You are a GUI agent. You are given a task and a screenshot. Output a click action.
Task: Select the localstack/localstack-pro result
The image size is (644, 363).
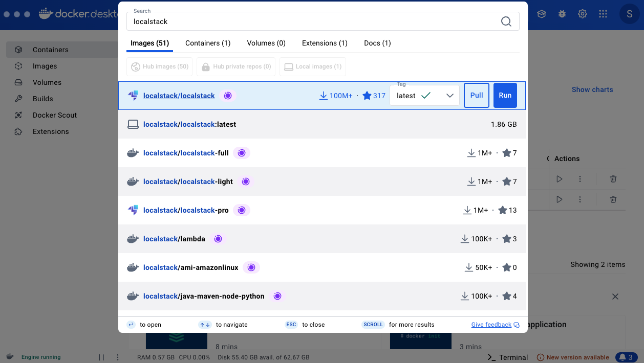click(x=322, y=210)
